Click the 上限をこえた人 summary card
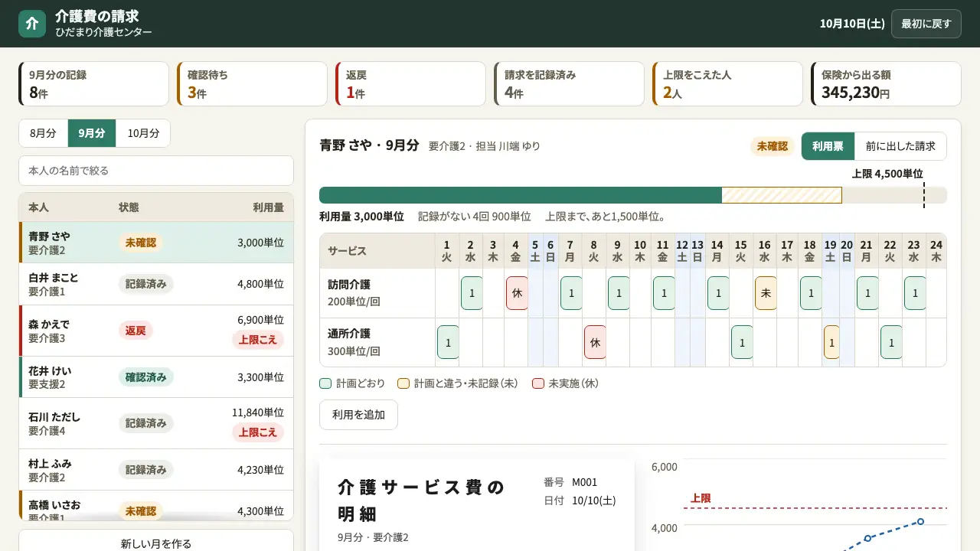The width and height of the screenshot is (980, 551). (727, 84)
